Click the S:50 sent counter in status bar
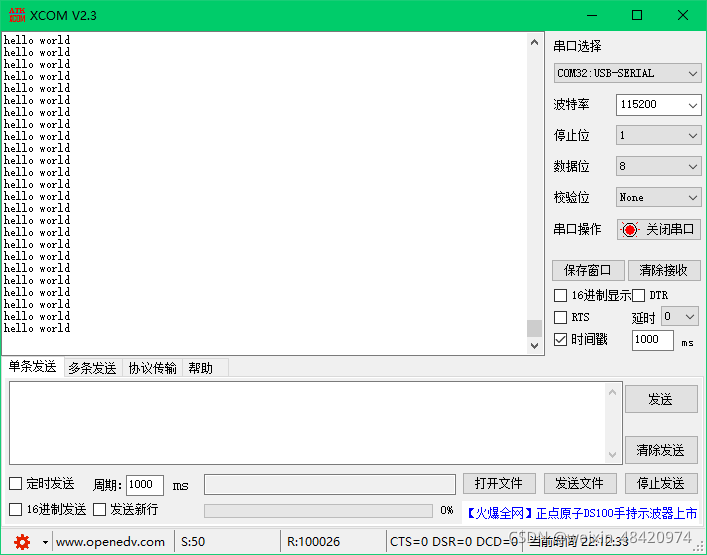707x555 pixels. point(193,542)
